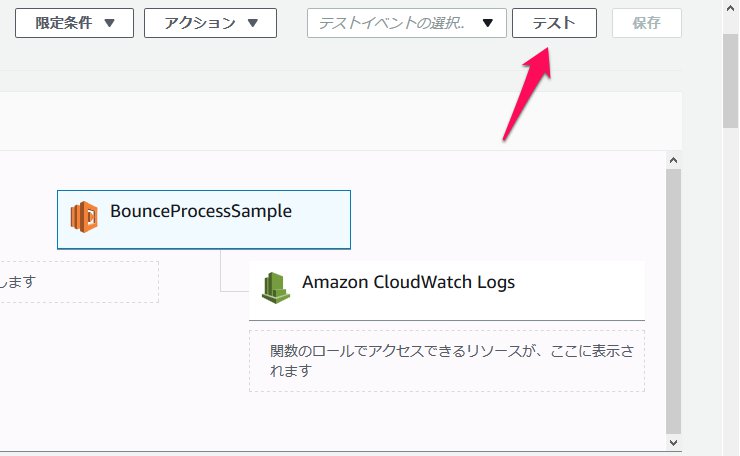The image size is (740, 456).
Task: Open the 限定条件 dropdown
Action: click(x=75, y=23)
